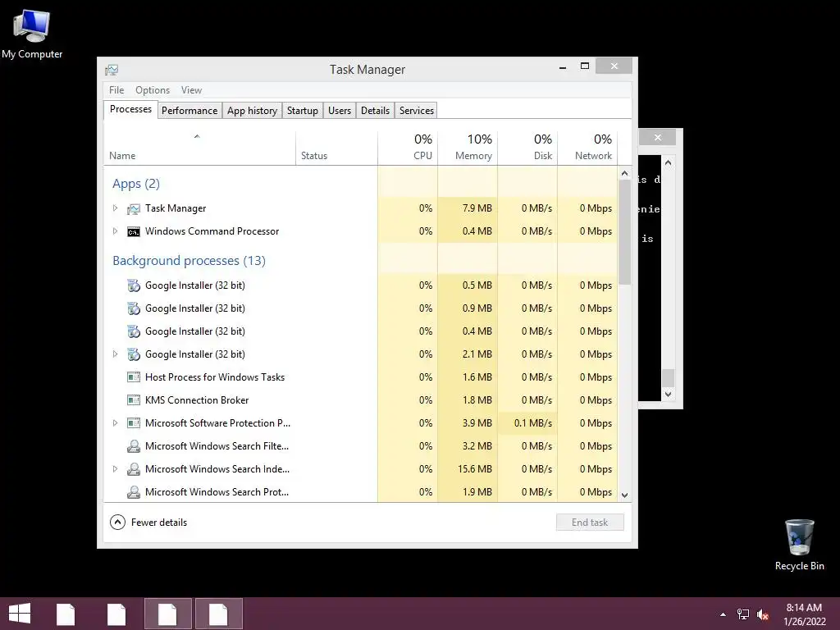The width and height of the screenshot is (840, 630).
Task: Switch to the Performance tab
Action: [189, 111]
